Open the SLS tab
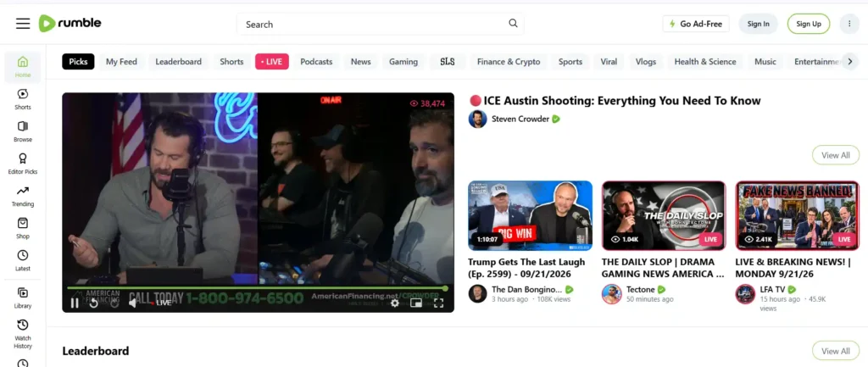 (x=448, y=61)
